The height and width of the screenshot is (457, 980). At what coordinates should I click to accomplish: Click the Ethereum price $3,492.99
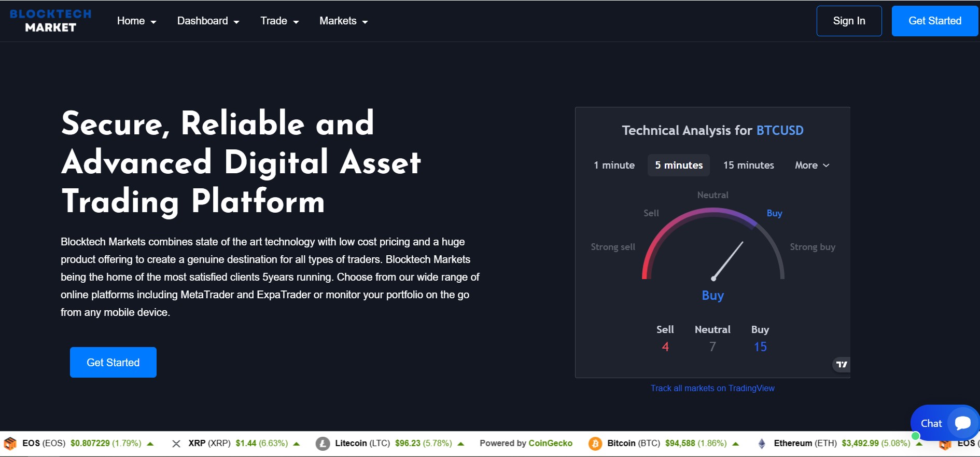pos(860,443)
